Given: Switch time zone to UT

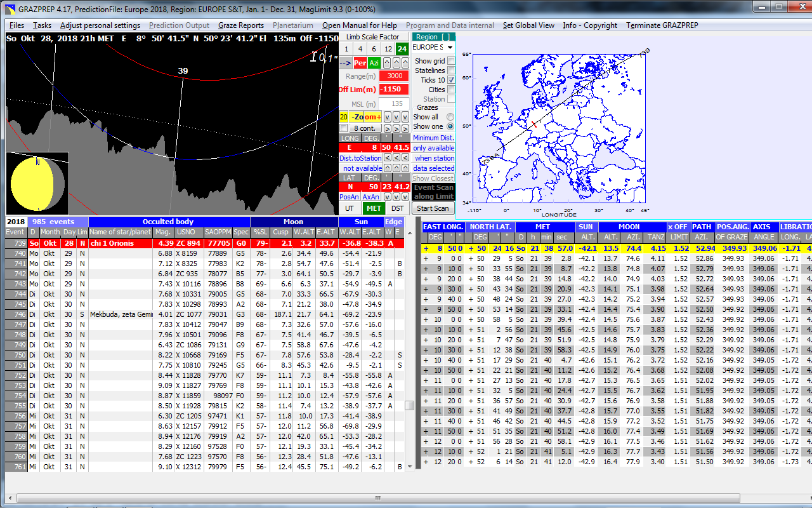Looking at the screenshot, I should point(350,208).
